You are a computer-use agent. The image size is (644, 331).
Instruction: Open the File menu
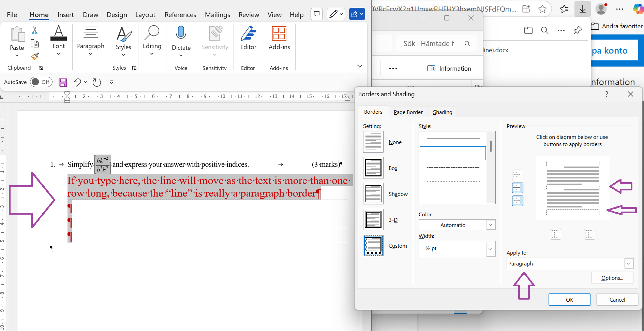(12, 15)
